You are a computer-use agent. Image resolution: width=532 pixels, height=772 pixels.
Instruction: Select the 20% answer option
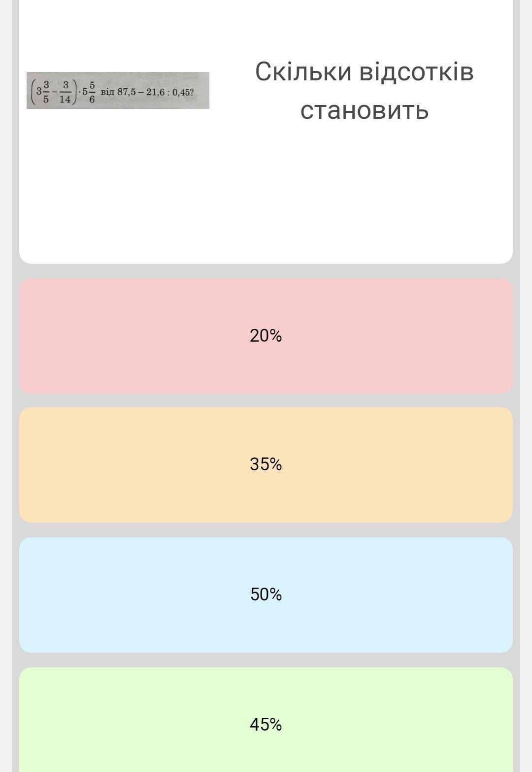pyautogui.click(x=266, y=336)
